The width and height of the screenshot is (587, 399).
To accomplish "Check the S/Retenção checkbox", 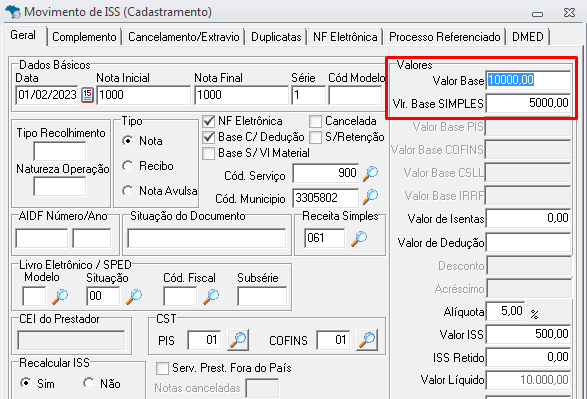I will (x=316, y=137).
